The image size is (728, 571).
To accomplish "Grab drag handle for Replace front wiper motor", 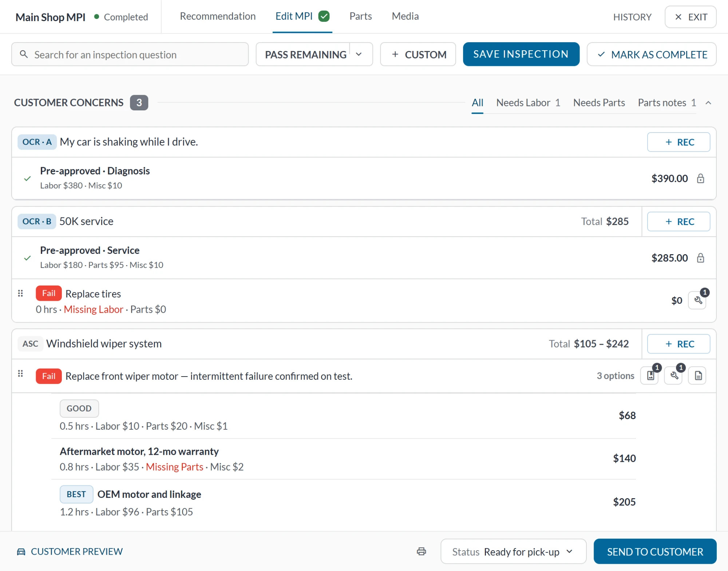I will [x=20, y=373].
